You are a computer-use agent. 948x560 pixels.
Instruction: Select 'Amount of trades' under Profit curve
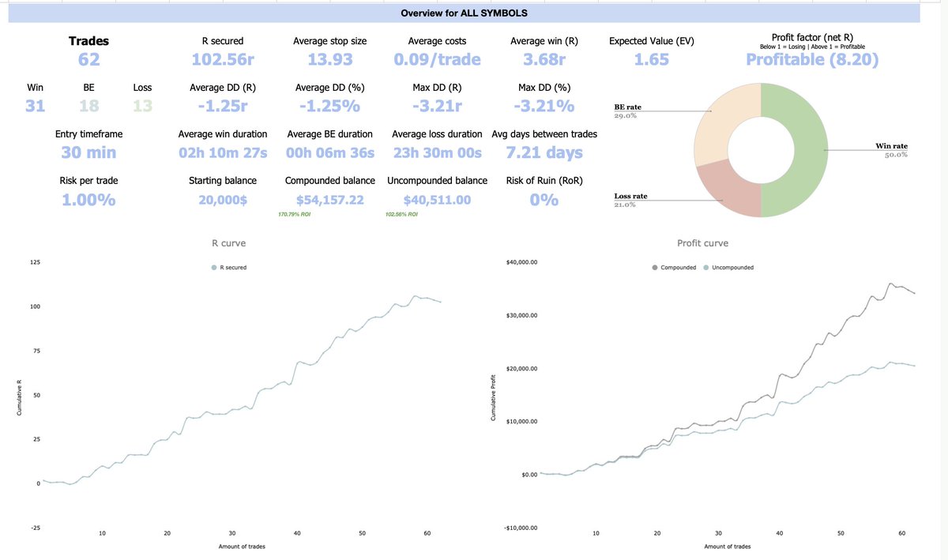pyautogui.click(x=728, y=547)
